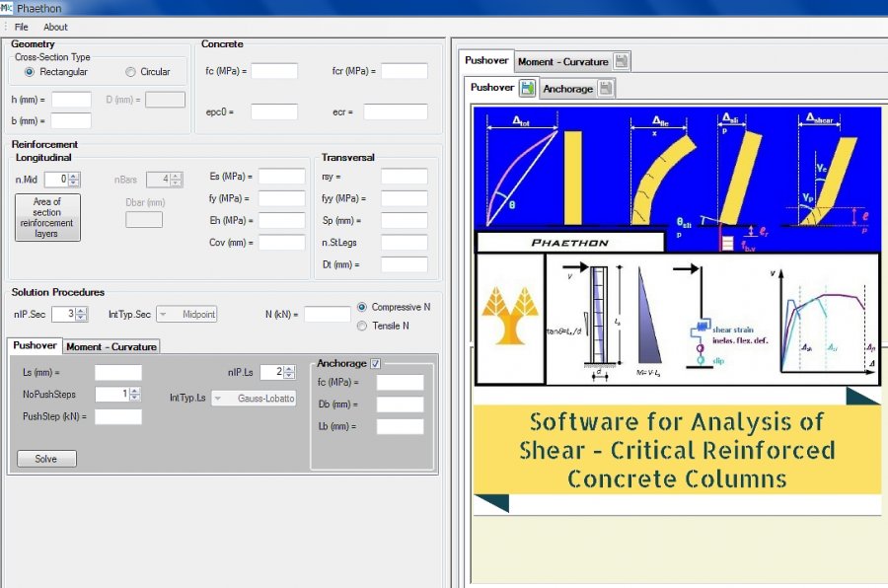Click the Phaethon app icon in title bar
Image resolution: width=888 pixels, height=588 pixels.
tap(6, 8)
